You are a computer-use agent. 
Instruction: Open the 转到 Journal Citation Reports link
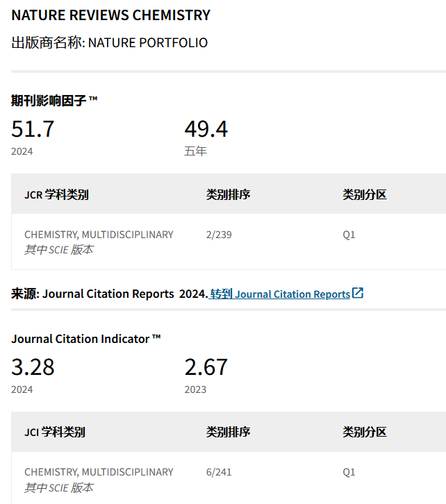pos(279,294)
